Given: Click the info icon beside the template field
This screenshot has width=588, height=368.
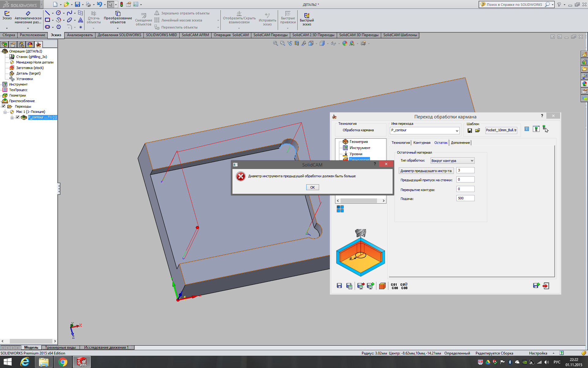Looking at the screenshot, I should (x=526, y=129).
